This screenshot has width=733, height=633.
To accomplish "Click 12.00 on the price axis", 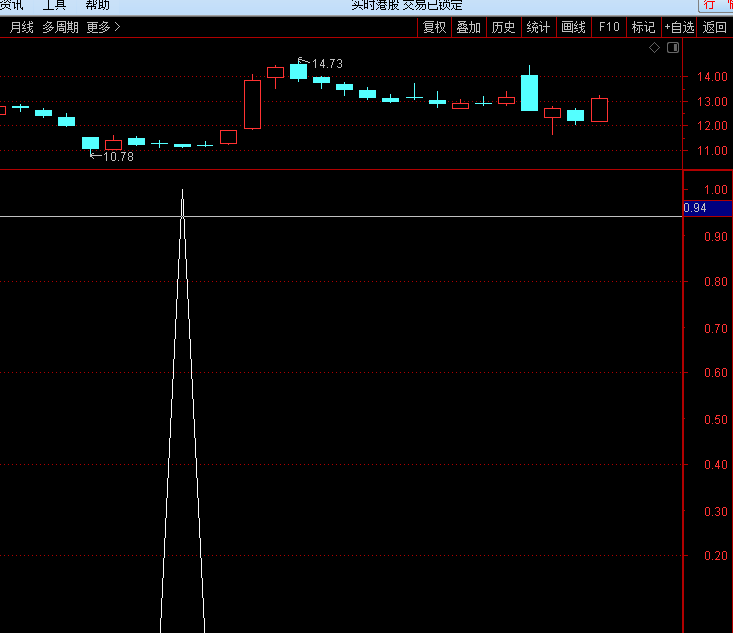I will point(712,126).
